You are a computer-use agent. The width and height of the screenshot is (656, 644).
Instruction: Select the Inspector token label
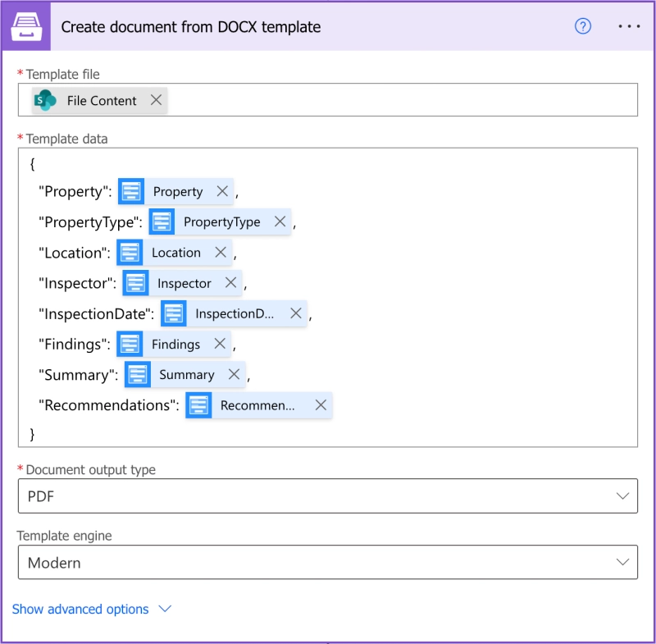click(184, 284)
